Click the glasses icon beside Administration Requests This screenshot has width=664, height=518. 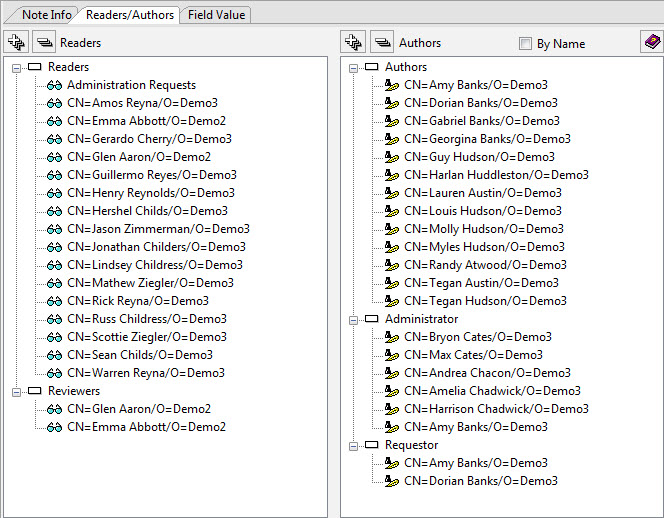[x=55, y=85]
